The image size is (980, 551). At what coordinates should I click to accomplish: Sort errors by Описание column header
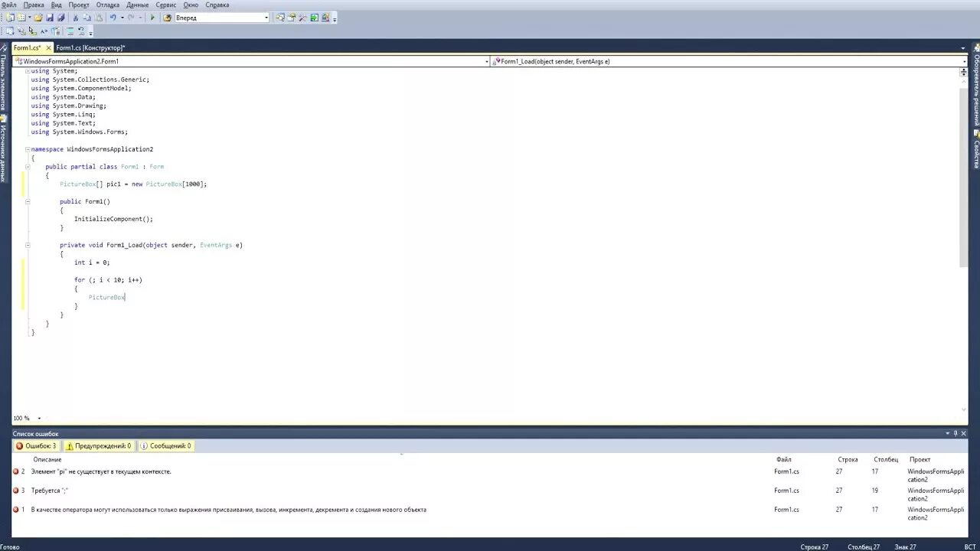tap(47, 459)
